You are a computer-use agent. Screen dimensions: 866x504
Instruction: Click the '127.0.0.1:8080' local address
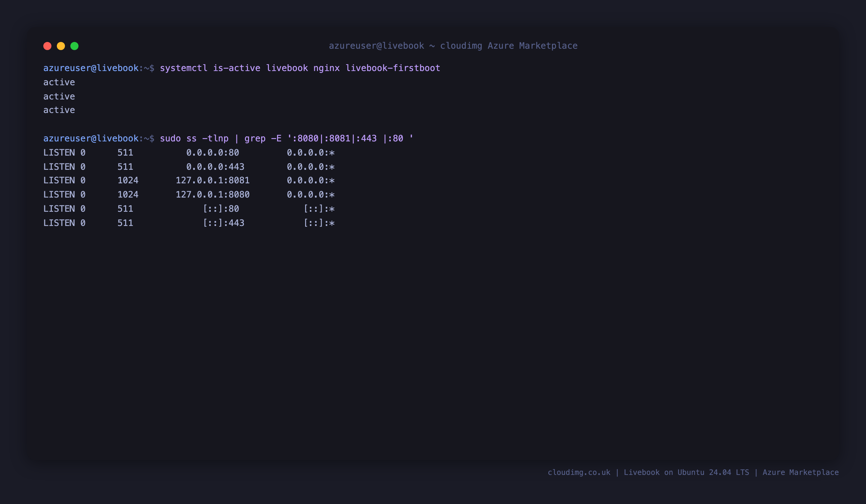(213, 194)
